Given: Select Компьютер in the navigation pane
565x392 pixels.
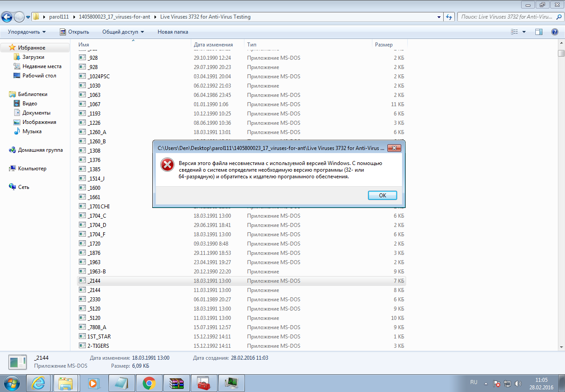Looking at the screenshot, I should [x=32, y=169].
